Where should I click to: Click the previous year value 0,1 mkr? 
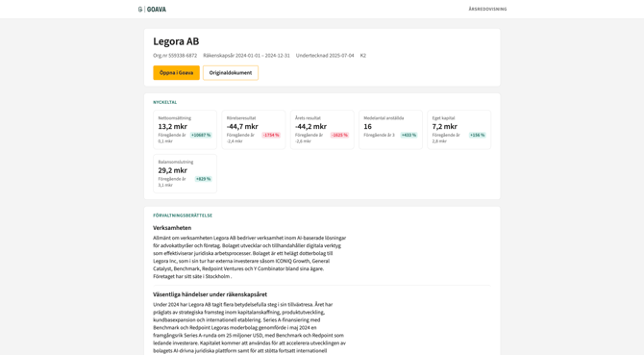point(165,141)
